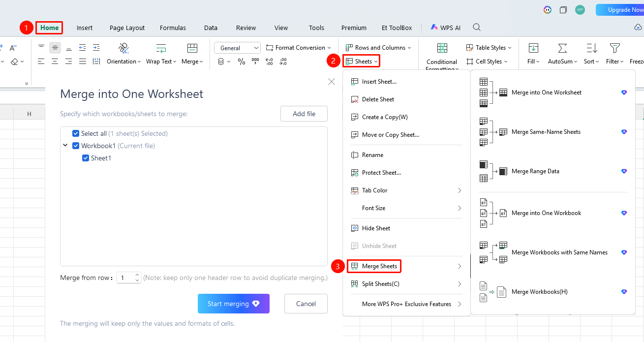The height and width of the screenshot is (342, 644).
Task: Expand the Table Styles dropdown
Action: (489, 48)
